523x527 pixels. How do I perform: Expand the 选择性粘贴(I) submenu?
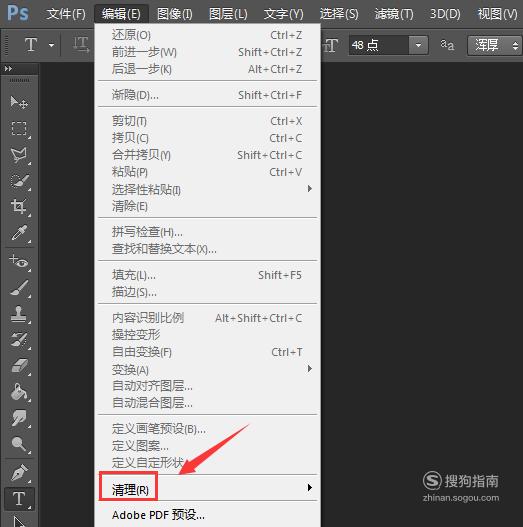(310, 189)
